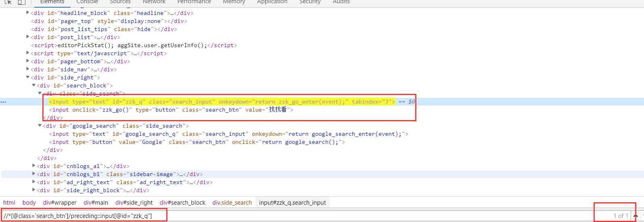Select the editorPickStat script row
644x222 pixels.
coord(134,45)
